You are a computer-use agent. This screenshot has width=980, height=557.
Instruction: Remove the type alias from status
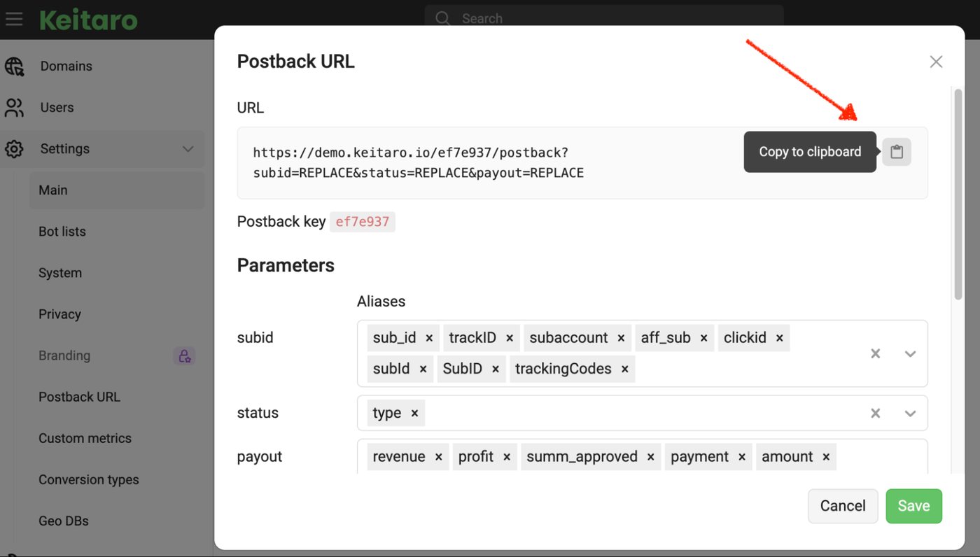click(414, 414)
